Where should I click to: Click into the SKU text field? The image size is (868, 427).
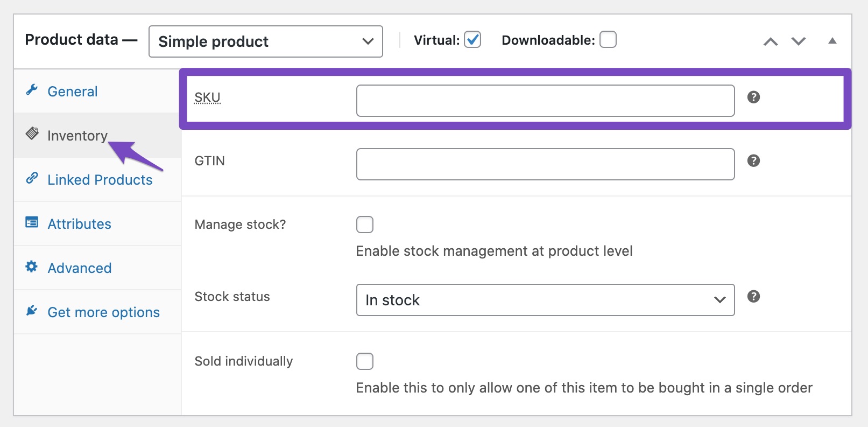click(x=545, y=101)
